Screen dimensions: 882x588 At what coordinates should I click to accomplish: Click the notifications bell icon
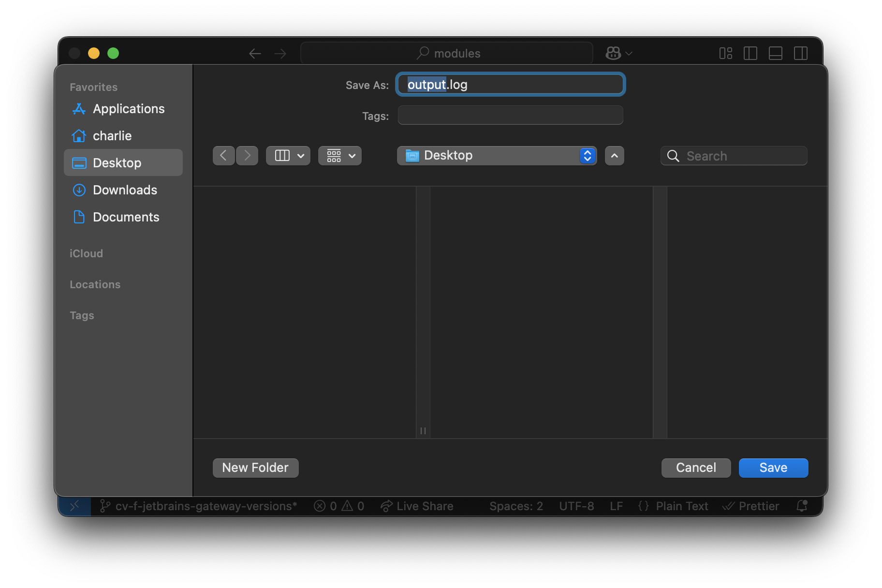(802, 506)
